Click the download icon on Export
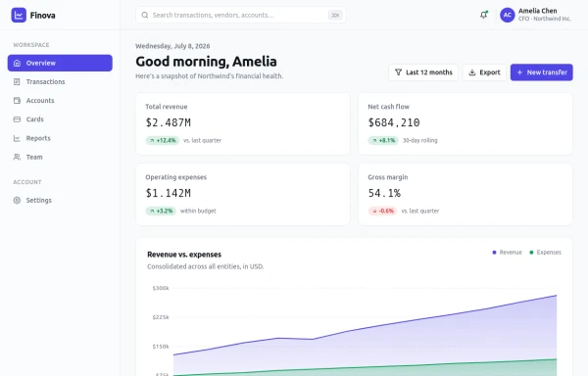 tap(472, 72)
